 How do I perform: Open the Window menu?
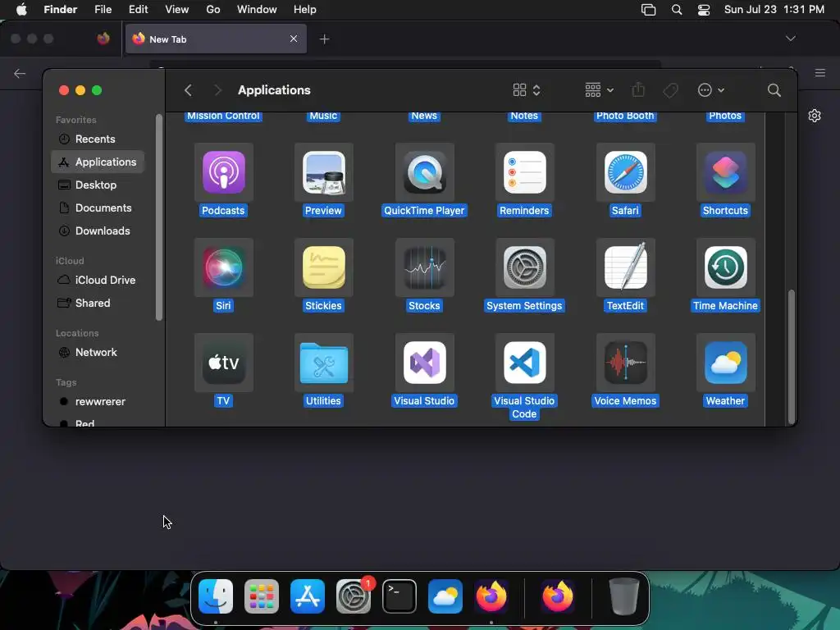257,10
